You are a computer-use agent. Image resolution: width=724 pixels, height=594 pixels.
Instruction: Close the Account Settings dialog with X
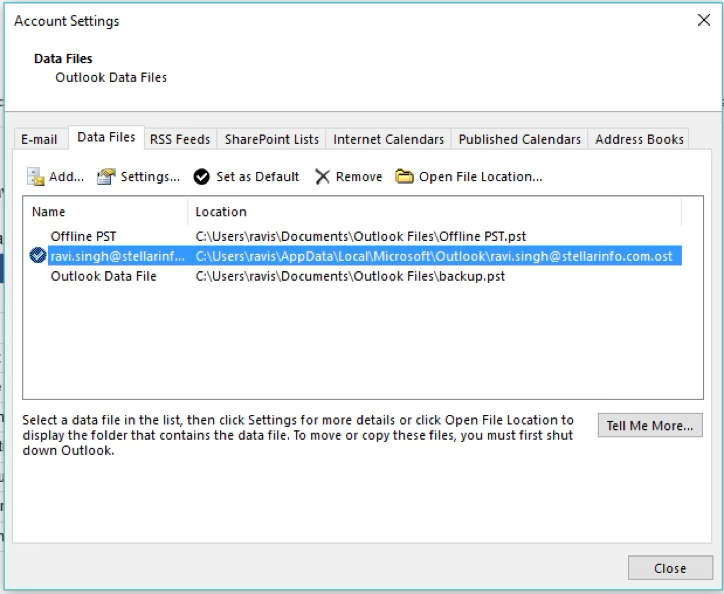704,20
